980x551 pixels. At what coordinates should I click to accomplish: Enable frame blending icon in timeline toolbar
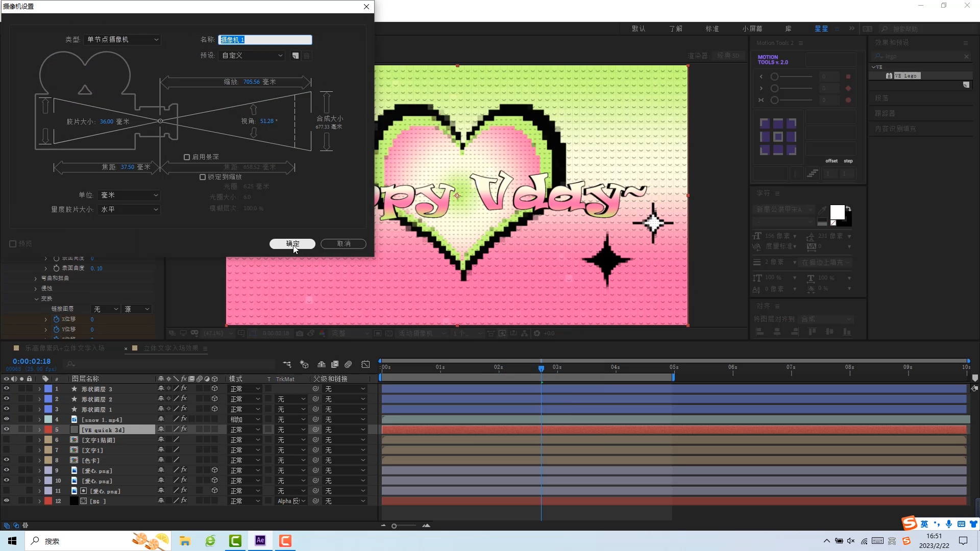pos(335,364)
